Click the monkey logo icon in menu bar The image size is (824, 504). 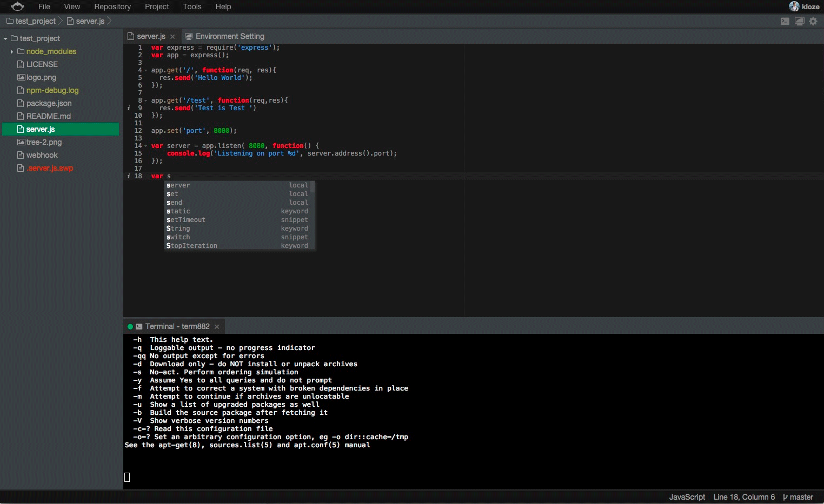[x=17, y=6]
